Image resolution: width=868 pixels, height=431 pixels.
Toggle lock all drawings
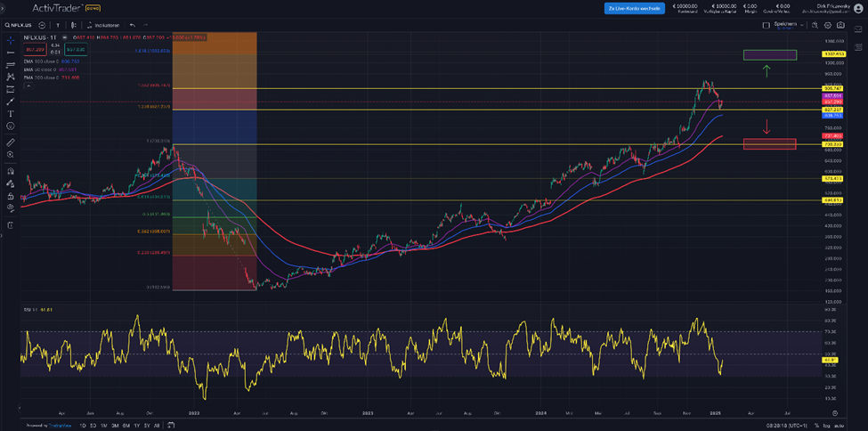(x=10, y=195)
